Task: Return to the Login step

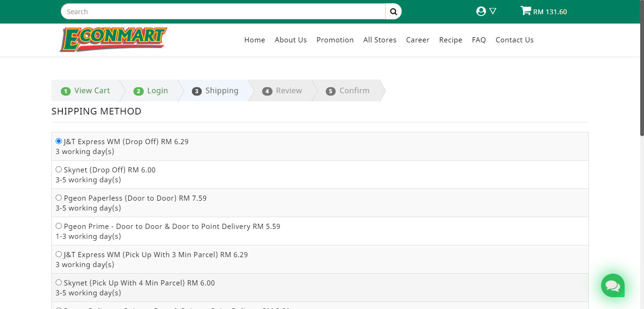Action: (x=151, y=90)
